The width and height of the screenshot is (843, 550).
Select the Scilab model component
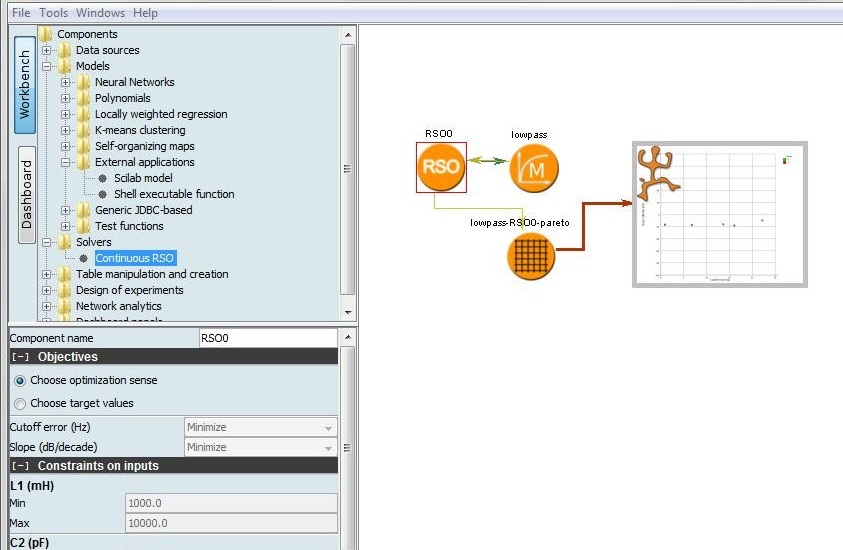click(143, 178)
